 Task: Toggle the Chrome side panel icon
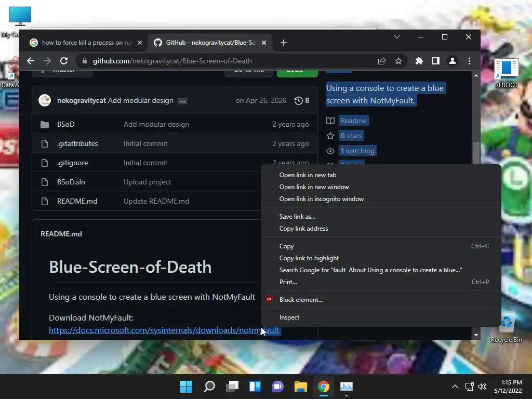tap(436, 61)
